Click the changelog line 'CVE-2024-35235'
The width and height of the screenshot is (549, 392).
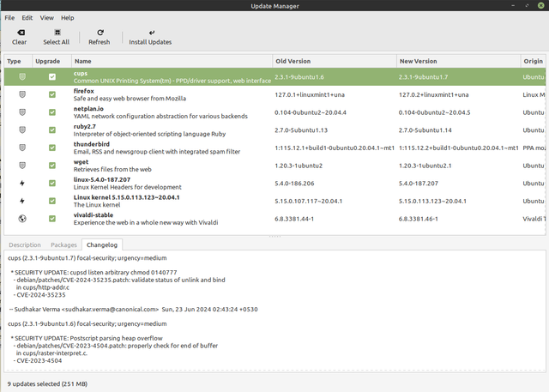coord(41,295)
